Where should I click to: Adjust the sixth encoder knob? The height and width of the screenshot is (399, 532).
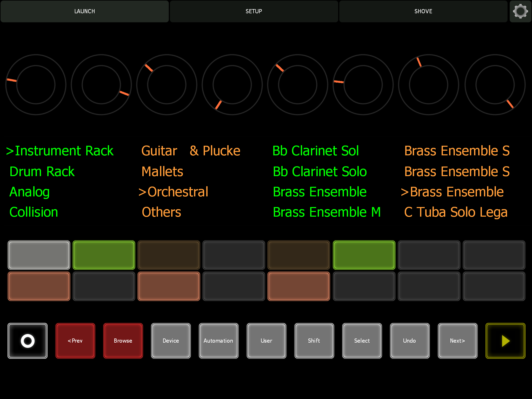coord(363,85)
